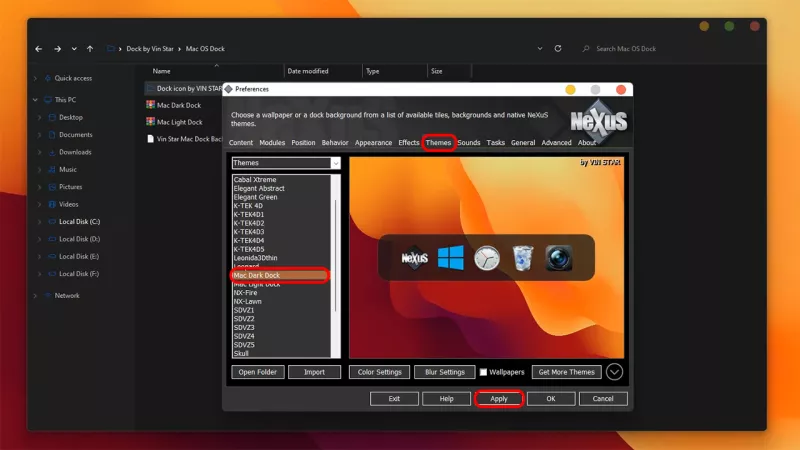This screenshot has width=800, height=450.
Task: Click the Videos folder icon in sidebar
Action: pyautogui.click(x=52, y=204)
